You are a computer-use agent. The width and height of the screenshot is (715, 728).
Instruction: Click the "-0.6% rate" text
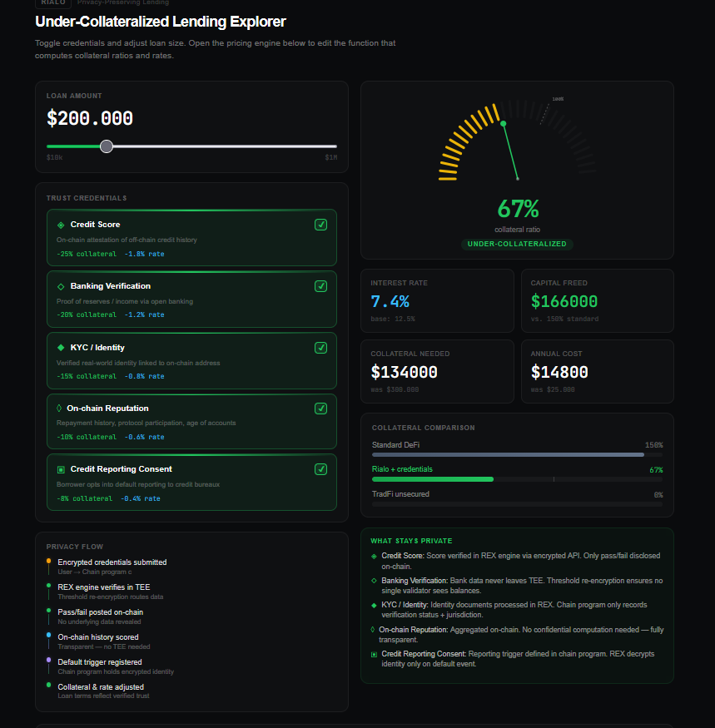[144, 438]
